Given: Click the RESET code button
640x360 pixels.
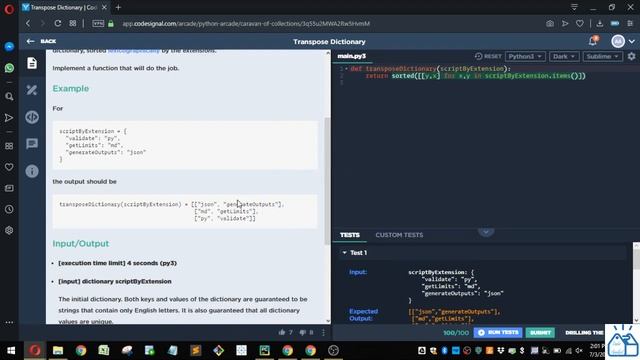Looking at the screenshot, I should 488,56.
